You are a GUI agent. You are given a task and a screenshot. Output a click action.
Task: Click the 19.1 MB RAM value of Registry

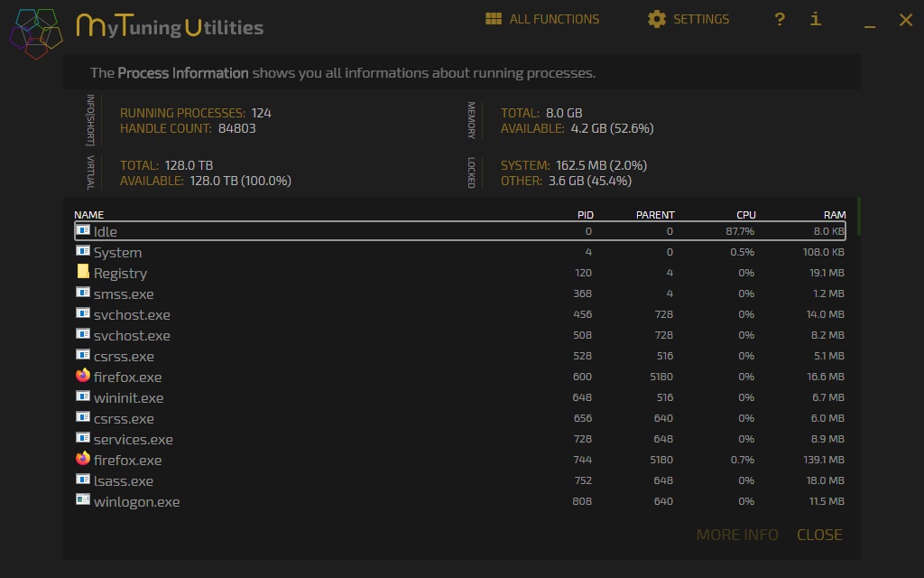coord(827,273)
